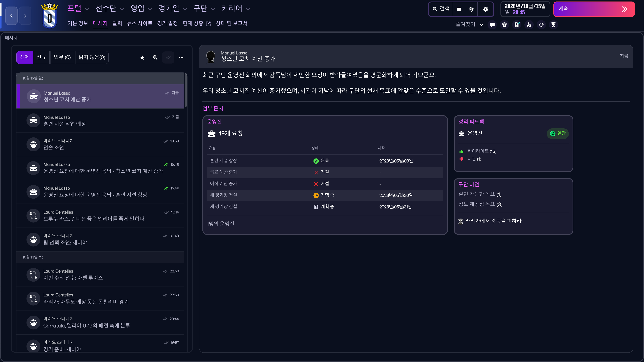
Task: Filter messages by 읽지 않음(0)
Action: (x=92, y=57)
